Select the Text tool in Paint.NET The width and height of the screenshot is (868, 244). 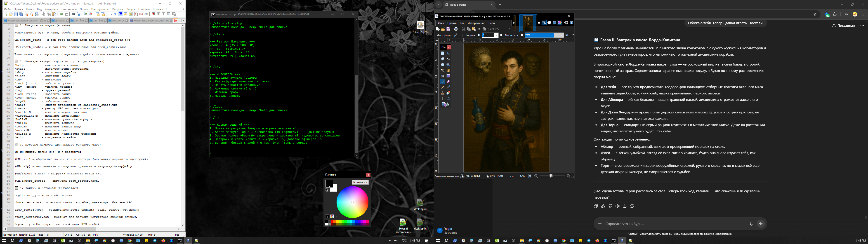(x=443, y=99)
